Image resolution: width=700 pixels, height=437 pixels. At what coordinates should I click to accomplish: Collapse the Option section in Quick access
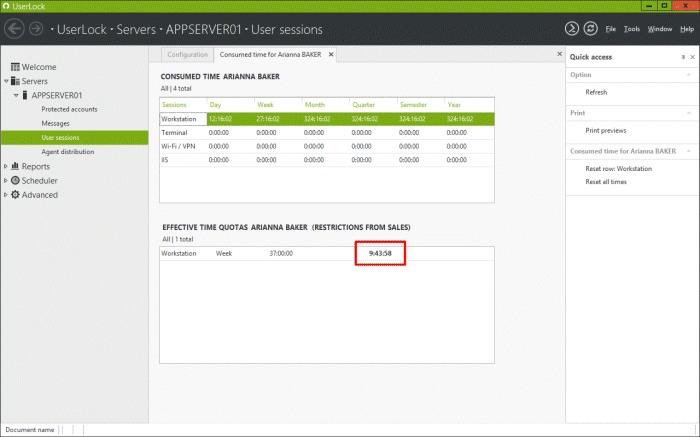[x=689, y=75]
